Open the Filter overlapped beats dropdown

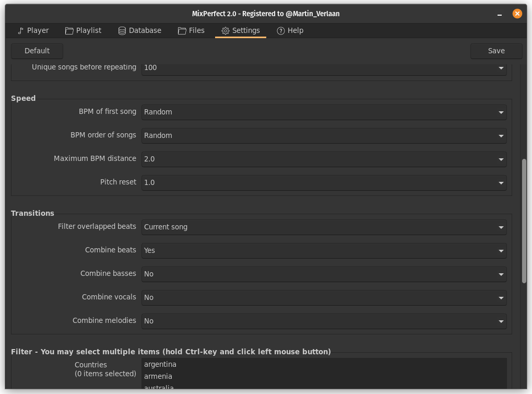click(x=324, y=227)
